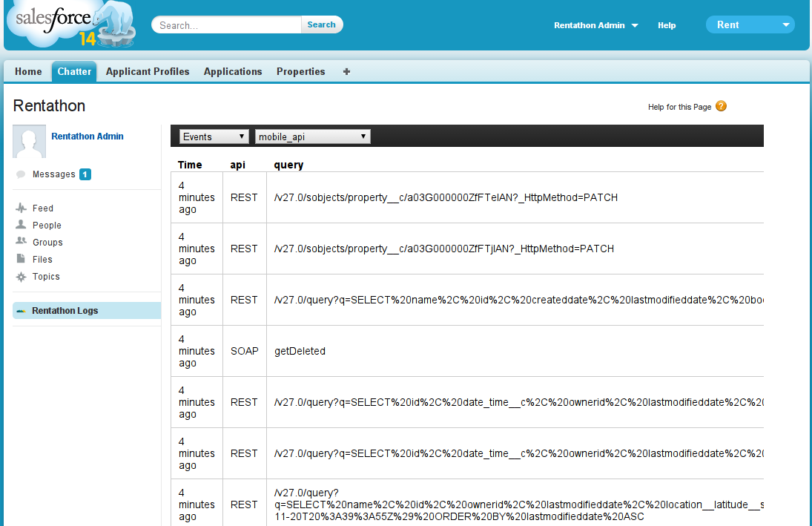Select Rentathon Logs in the sidebar
Viewport: 812px width, 526px height.
coord(87,310)
